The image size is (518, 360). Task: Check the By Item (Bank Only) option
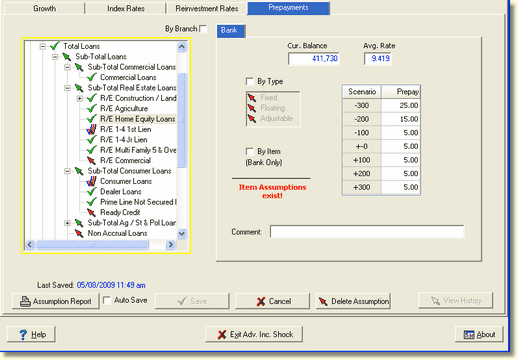tap(249, 152)
